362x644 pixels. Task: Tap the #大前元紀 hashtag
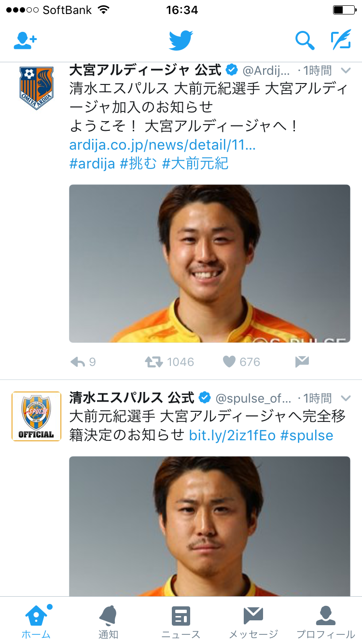(195, 164)
